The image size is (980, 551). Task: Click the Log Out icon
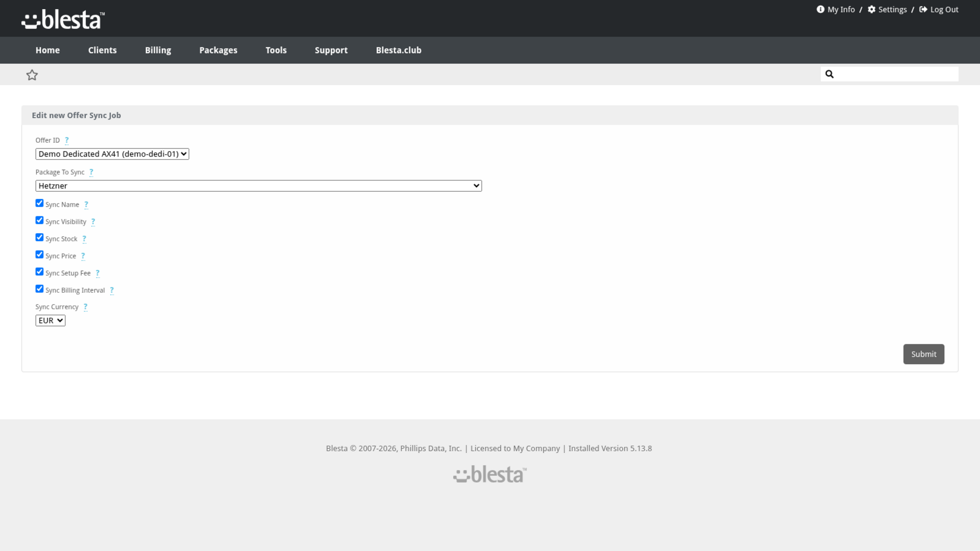coord(923,9)
